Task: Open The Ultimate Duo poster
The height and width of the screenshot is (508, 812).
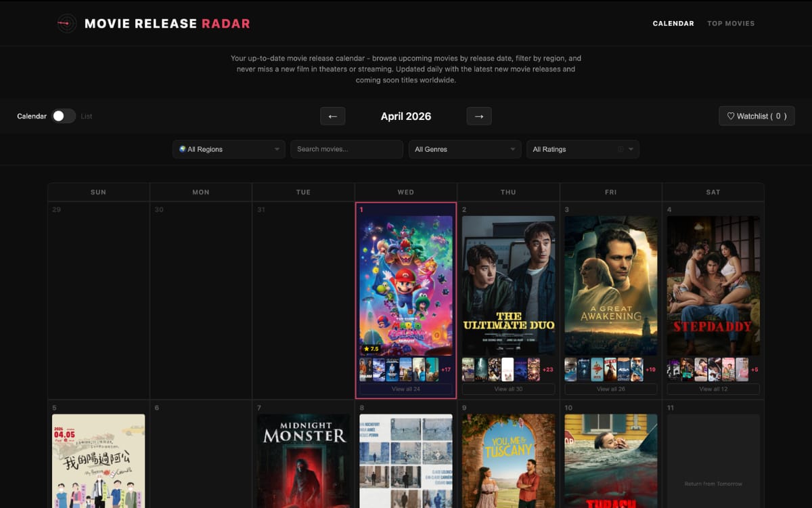Action: pyautogui.click(x=508, y=286)
